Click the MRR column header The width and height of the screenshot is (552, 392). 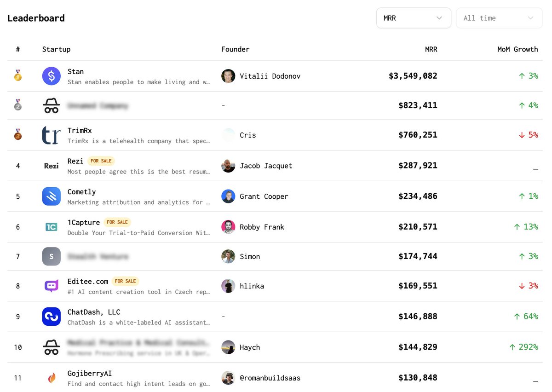tap(431, 49)
